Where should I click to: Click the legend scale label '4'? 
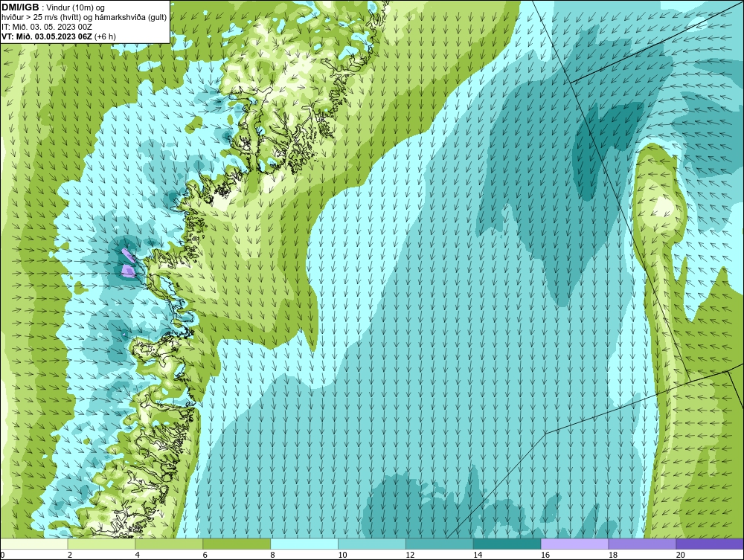pos(137,555)
